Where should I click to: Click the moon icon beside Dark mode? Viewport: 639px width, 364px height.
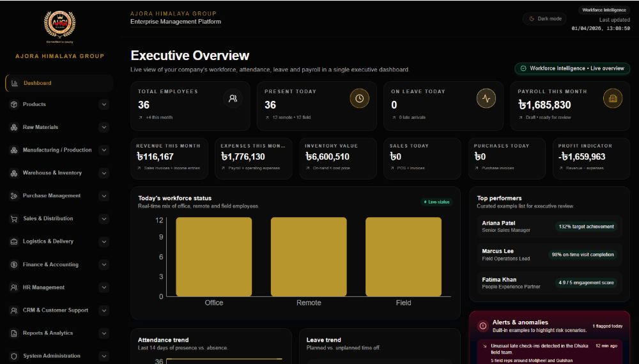point(532,19)
